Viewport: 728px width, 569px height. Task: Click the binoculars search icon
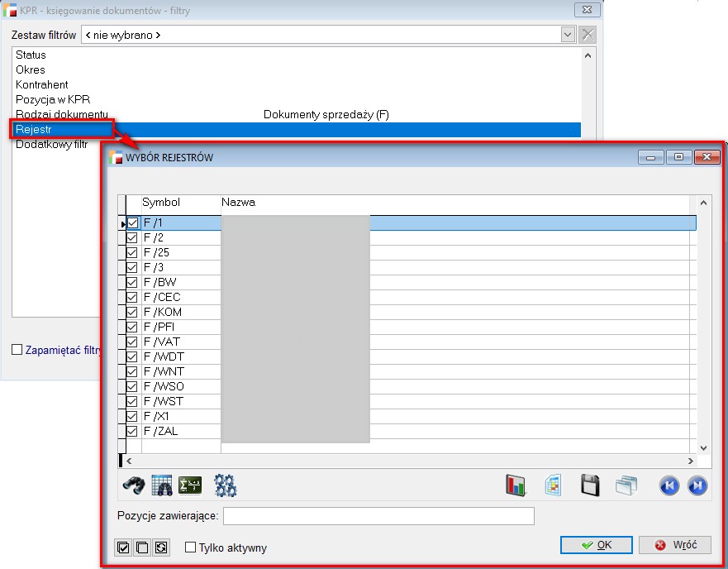(x=134, y=485)
